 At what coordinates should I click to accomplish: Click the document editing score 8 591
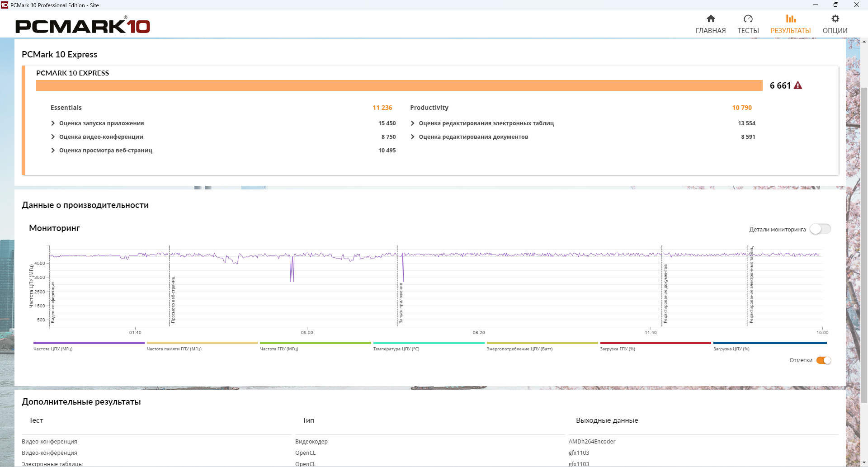(748, 137)
